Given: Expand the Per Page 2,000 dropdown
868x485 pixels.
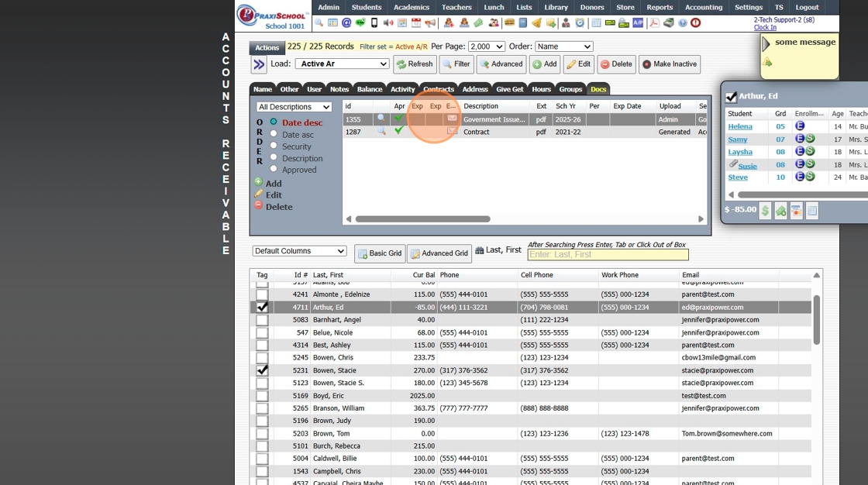Looking at the screenshot, I should click(487, 46).
